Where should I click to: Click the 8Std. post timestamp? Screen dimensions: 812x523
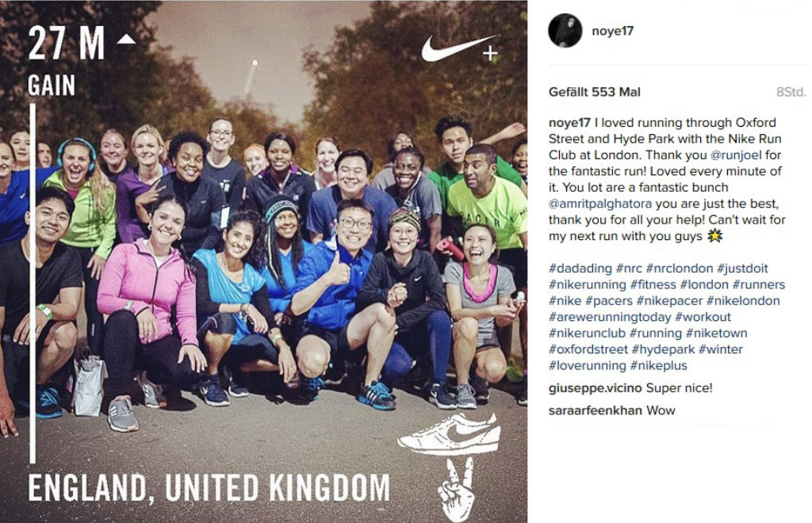(x=791, y=92)
